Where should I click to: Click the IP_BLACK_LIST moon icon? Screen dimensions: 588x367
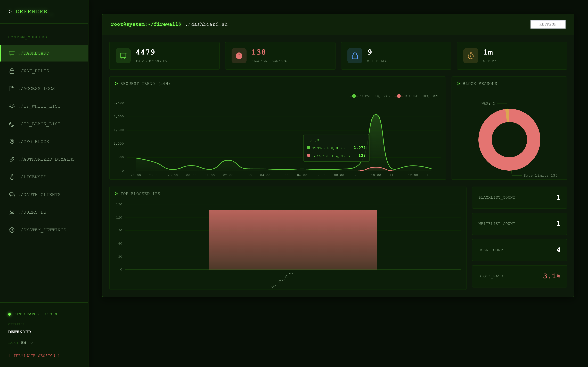[12, 124]
